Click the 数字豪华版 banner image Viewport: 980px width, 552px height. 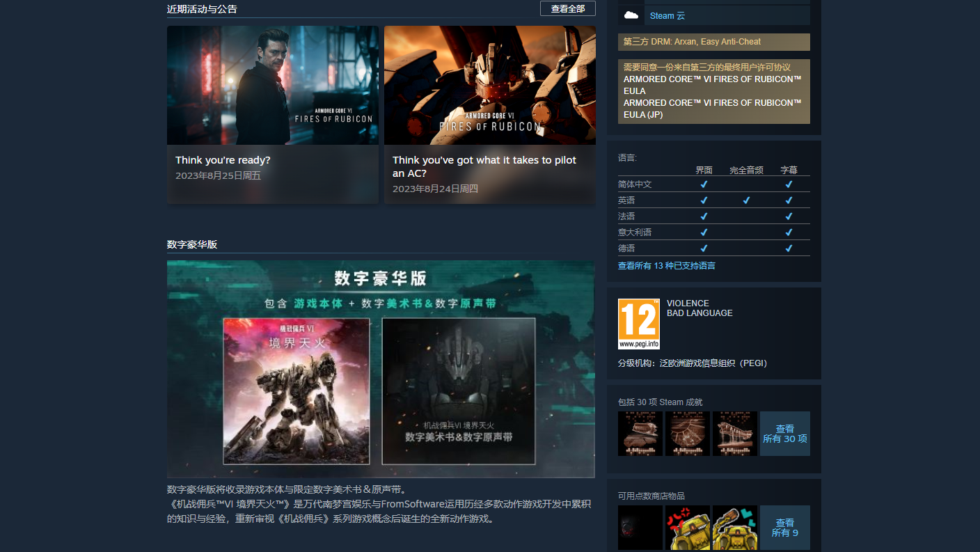click(x=381, y=369)
